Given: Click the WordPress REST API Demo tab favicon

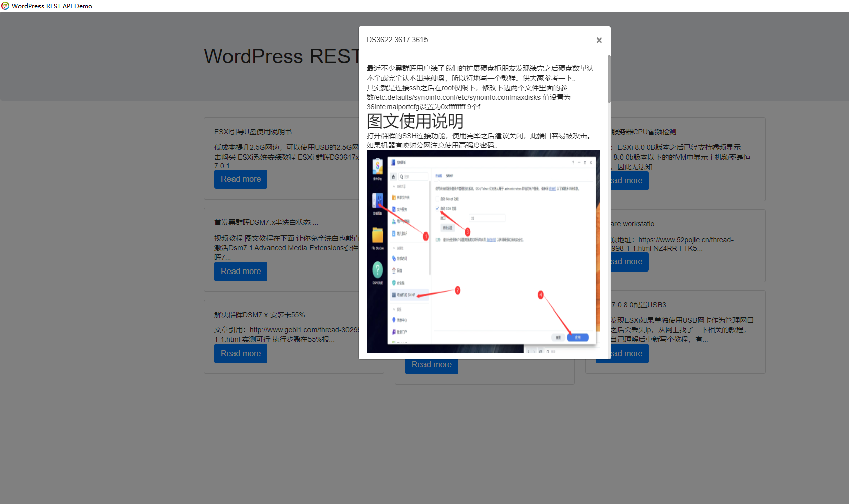Looking at the screenshot, I should tap(5, 6).
